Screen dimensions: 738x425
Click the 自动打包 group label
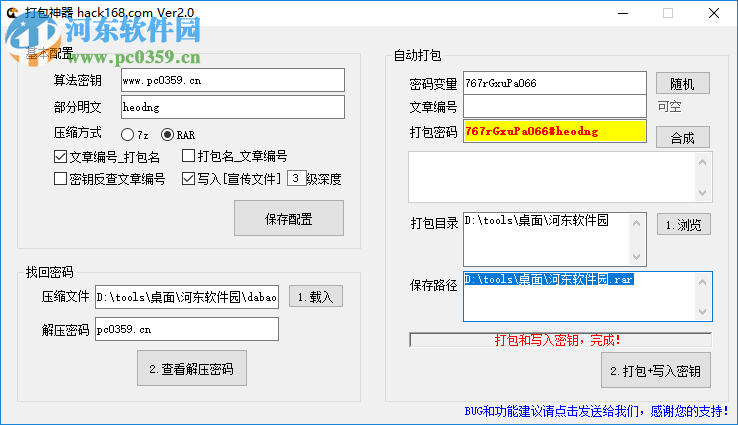click(417, 56)
